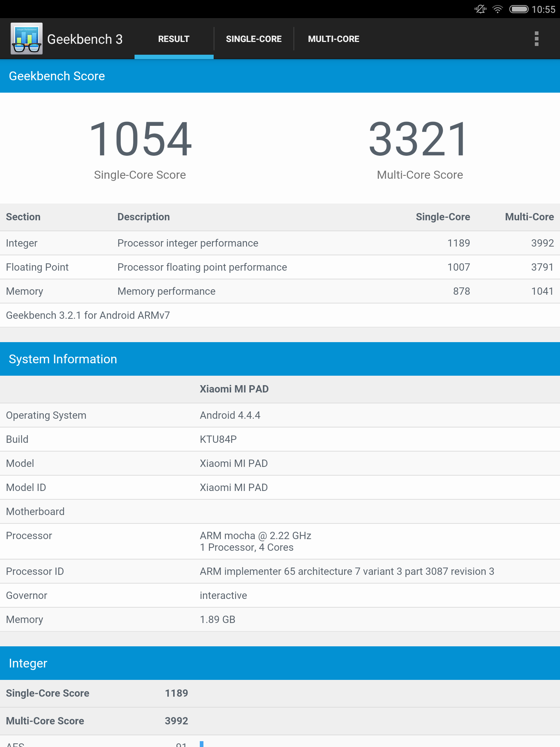Tap the battery icon in status bar
This screenshot has height=747, width=560.
pyautogui.click(x=519, y=9)
